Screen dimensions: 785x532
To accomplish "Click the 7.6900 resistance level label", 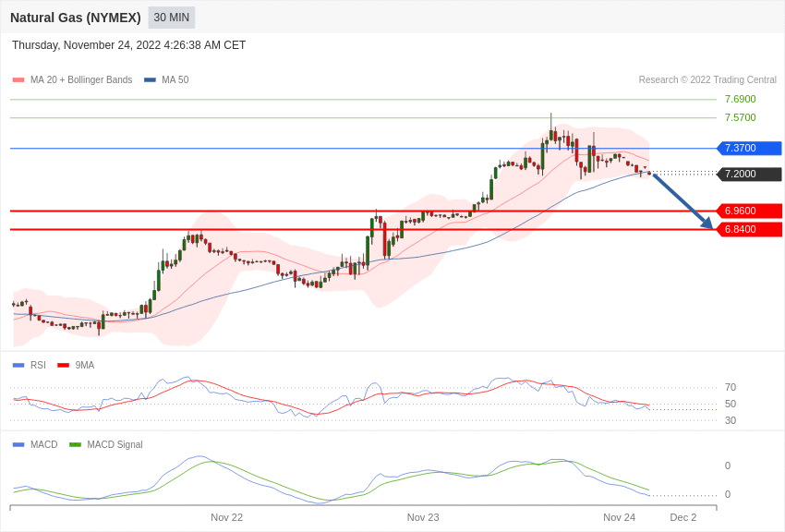I will pos(740,99).
